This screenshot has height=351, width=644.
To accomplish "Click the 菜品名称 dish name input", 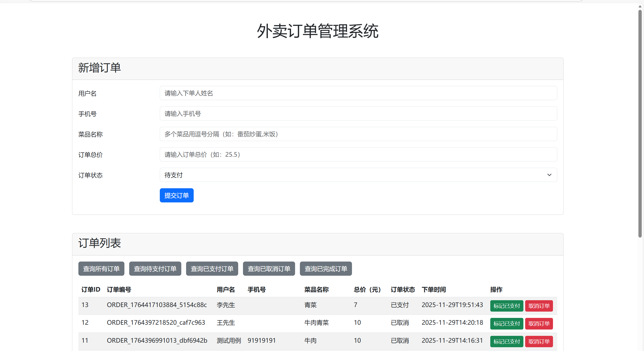I will (x=358, y=134).
